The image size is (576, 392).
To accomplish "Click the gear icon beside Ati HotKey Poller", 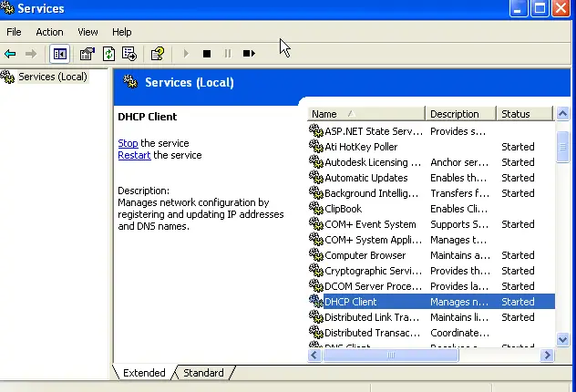I will (x=316, y=146).
